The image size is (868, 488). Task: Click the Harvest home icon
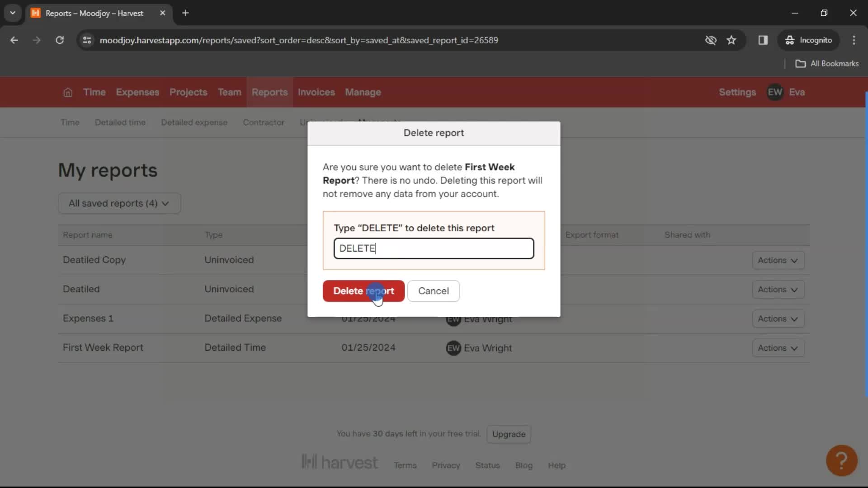[67, 92]
